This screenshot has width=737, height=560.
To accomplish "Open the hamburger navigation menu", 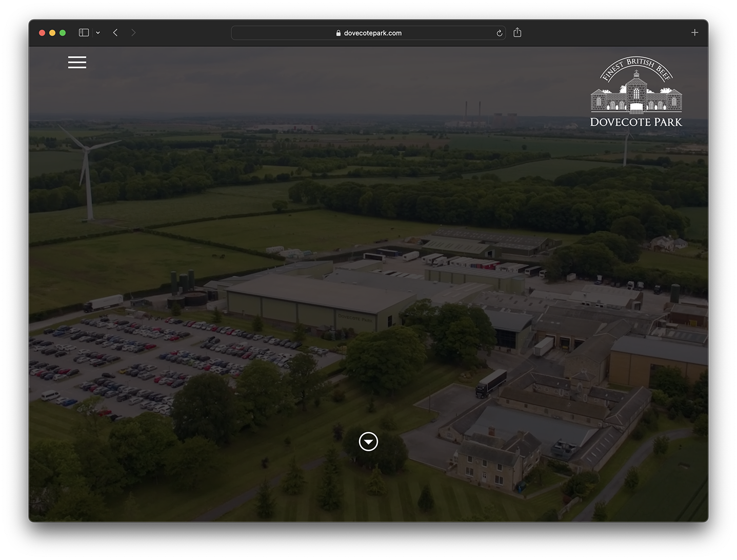I will [77, 62].
